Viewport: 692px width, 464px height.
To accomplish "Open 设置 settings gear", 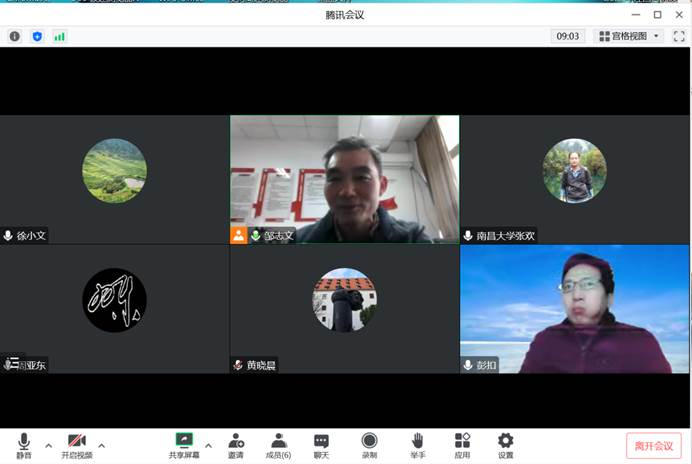I will click(505, 444).
